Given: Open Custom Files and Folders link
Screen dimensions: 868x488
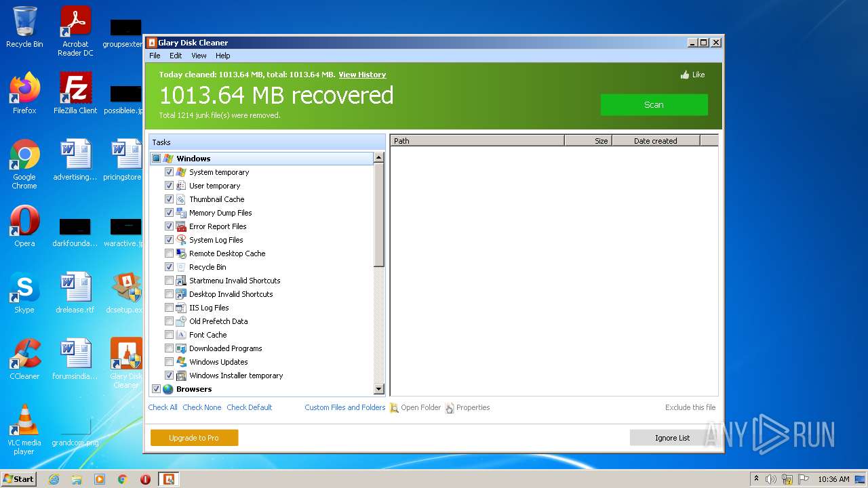Looking at the screenshot, I should [344, 407].
